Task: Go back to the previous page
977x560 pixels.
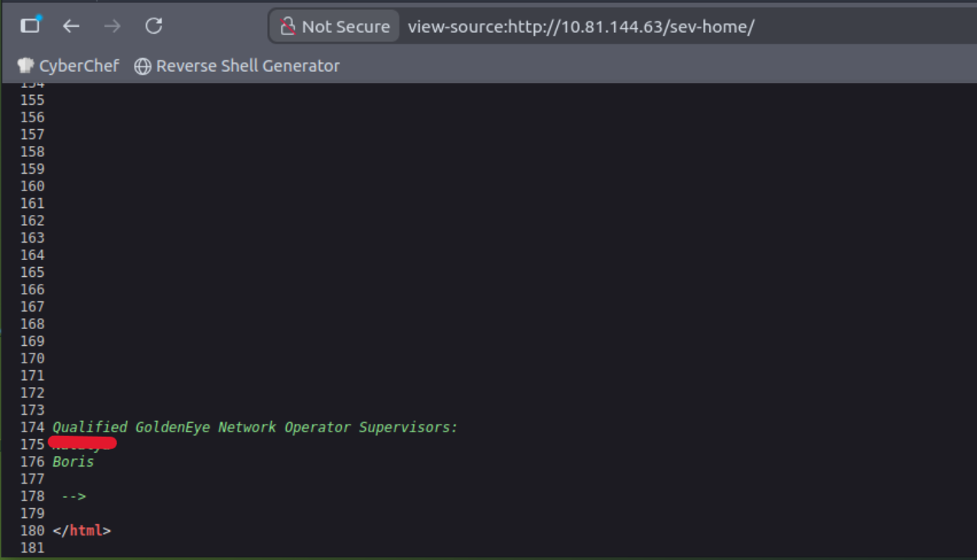Action: [x=71, y=26]
